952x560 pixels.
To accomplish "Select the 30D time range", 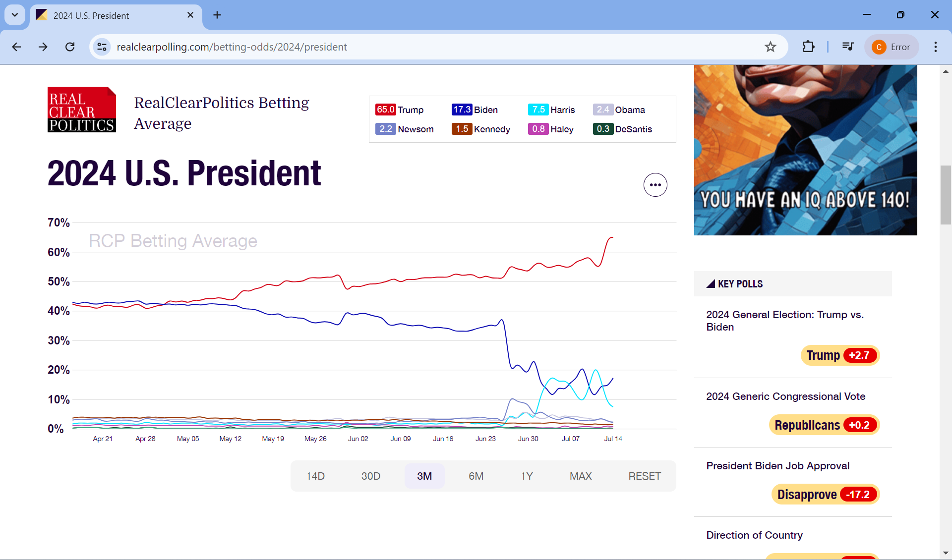I will click(371, 476).
